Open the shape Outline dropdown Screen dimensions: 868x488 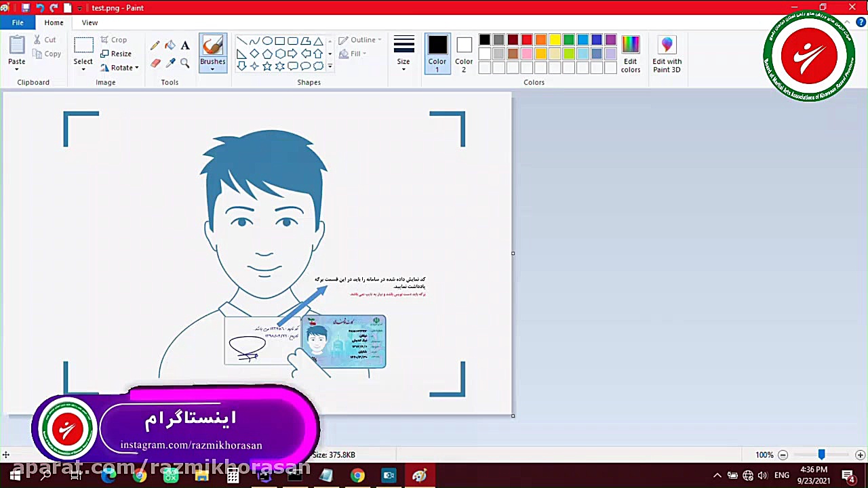click(x=360, y=40)
